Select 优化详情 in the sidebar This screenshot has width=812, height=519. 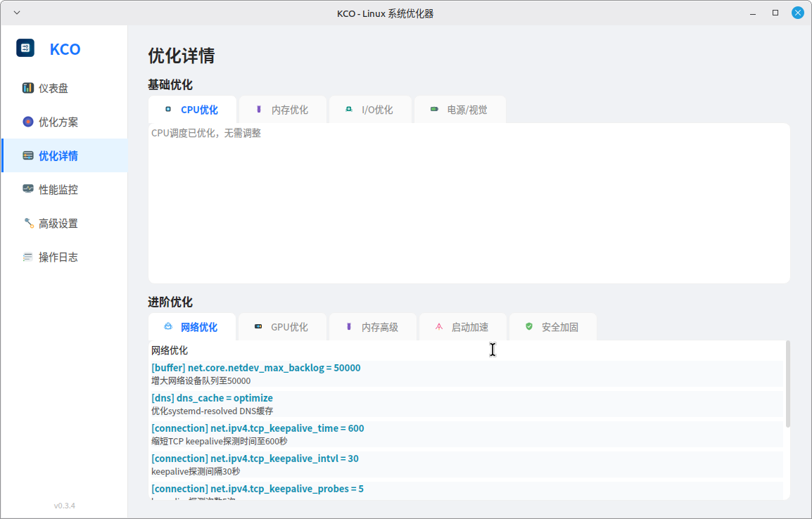point(65,155)
